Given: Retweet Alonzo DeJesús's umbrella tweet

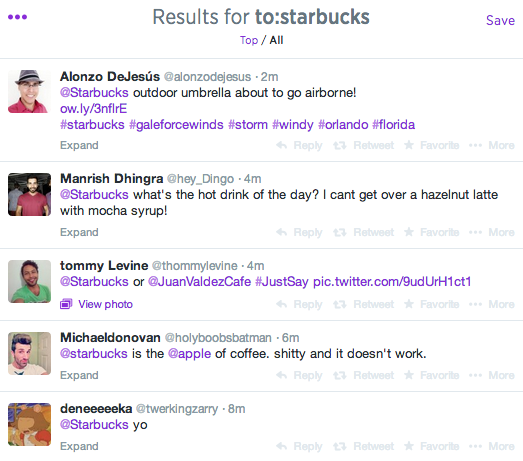Looking at the screenshot, I should click(364, 145).
